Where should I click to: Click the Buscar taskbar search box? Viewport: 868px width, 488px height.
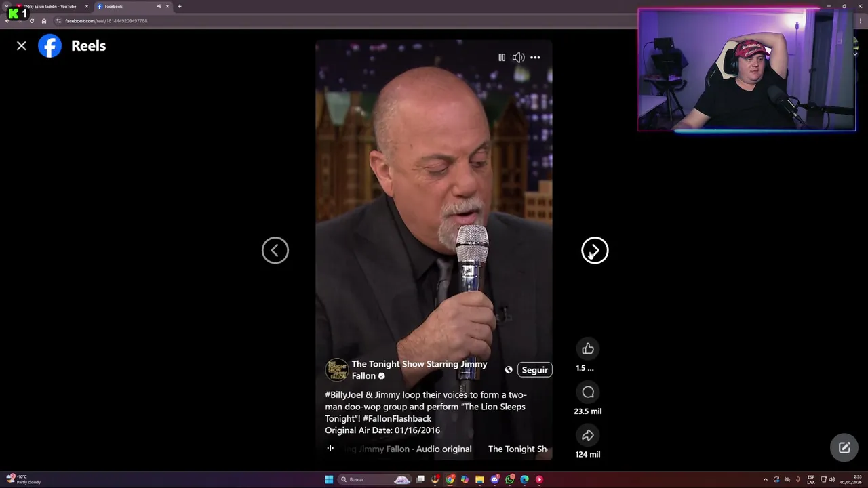[x=374, y=479]
